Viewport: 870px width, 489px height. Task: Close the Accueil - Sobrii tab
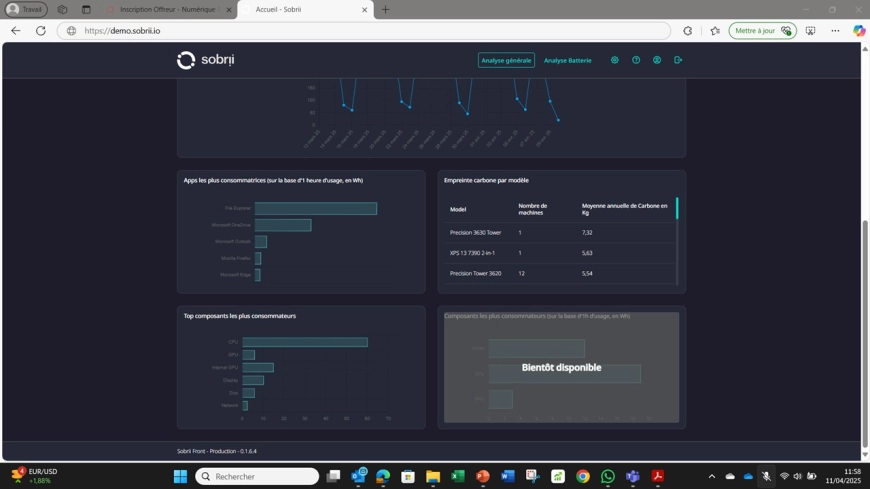365,9
